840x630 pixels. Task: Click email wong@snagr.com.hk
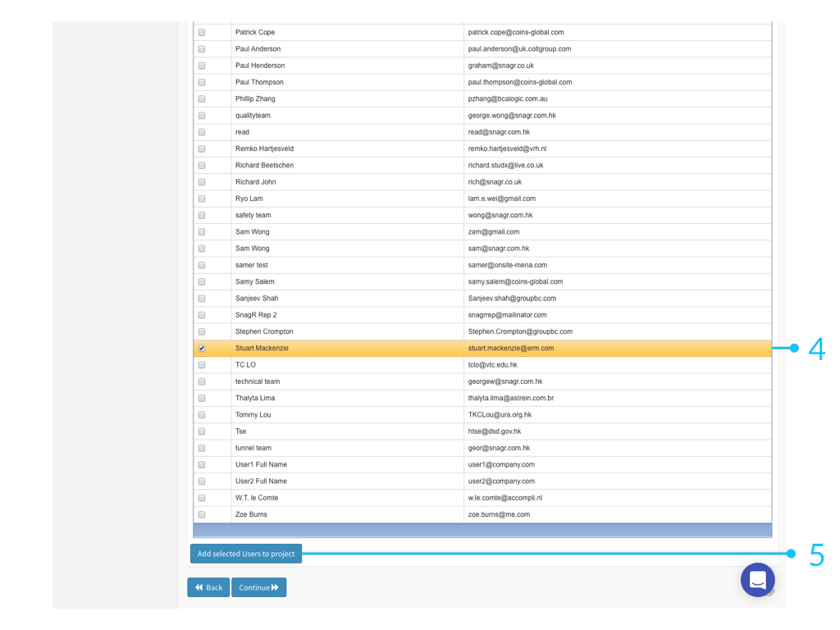pyautogui.click(x=500, y=215)
